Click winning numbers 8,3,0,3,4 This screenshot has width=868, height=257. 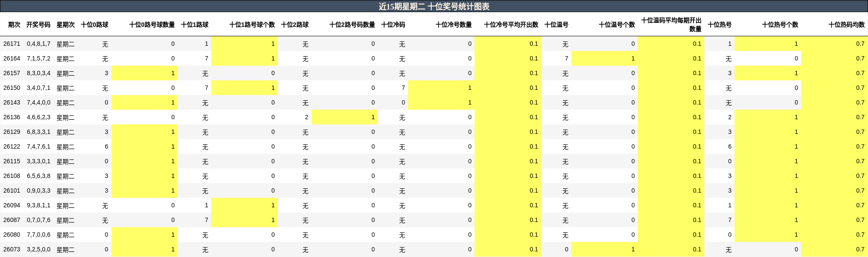tap(38, 73)
